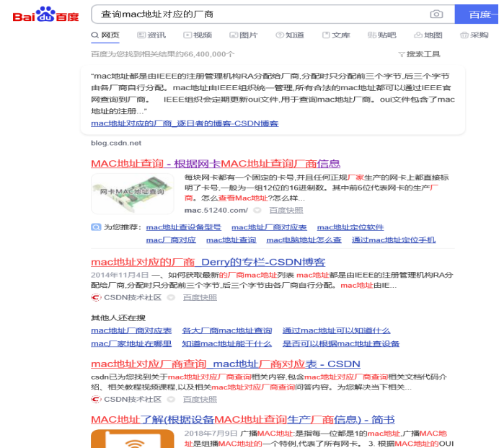Click the 百度一下 search button

click(477, 14)
